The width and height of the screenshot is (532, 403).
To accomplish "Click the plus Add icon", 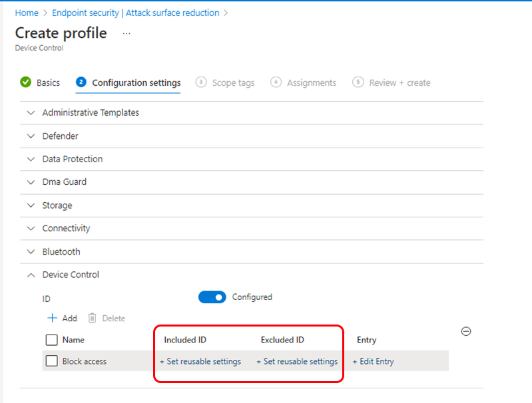I will coord(52,318).
